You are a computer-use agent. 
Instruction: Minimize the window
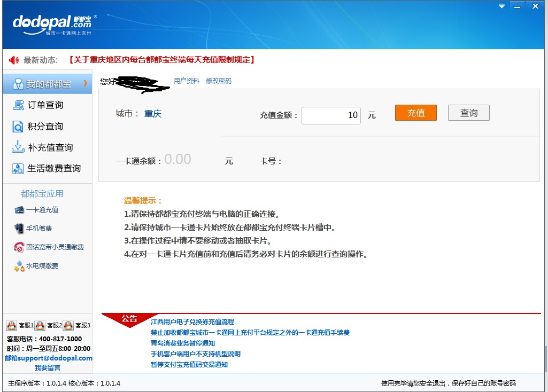(518, 6)
